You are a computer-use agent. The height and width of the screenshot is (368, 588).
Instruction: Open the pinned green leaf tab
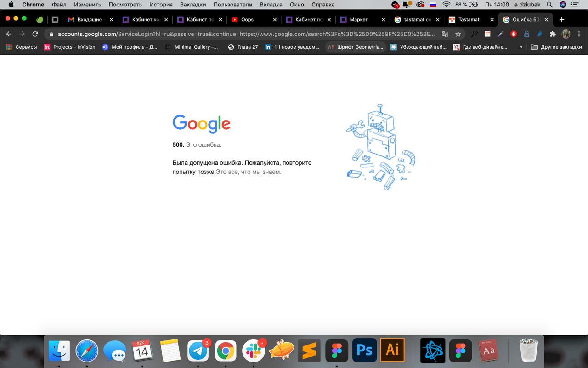[40, 20]
